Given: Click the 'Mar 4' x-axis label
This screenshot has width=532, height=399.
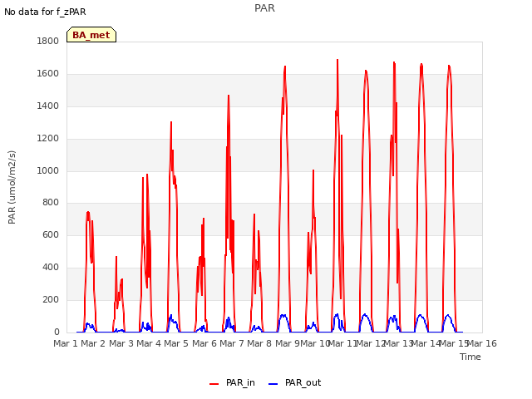Looking at the screenshot, I should (149, 343).
